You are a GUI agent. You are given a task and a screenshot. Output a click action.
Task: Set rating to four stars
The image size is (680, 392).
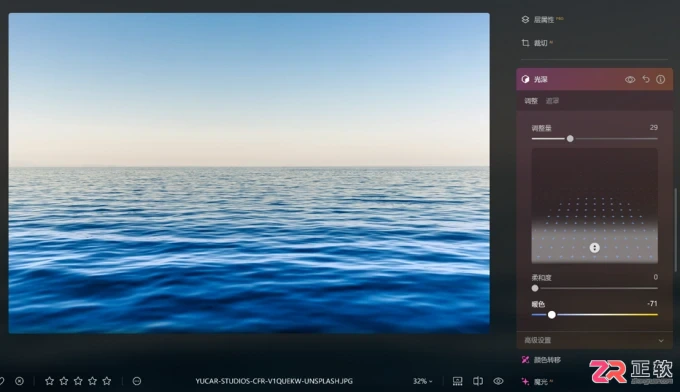pyautogui.click(x=92, y=381)
